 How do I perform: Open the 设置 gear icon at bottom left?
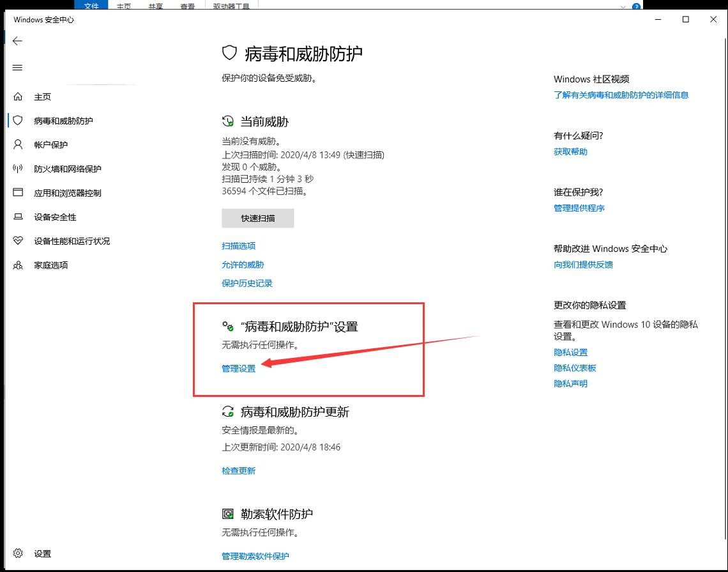point(18,553)
